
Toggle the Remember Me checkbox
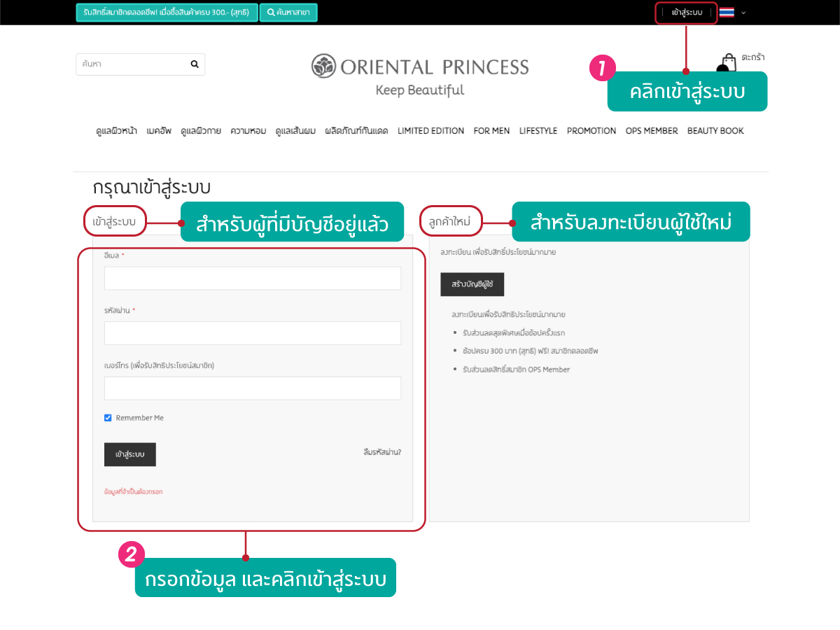[x=108, y=418]
